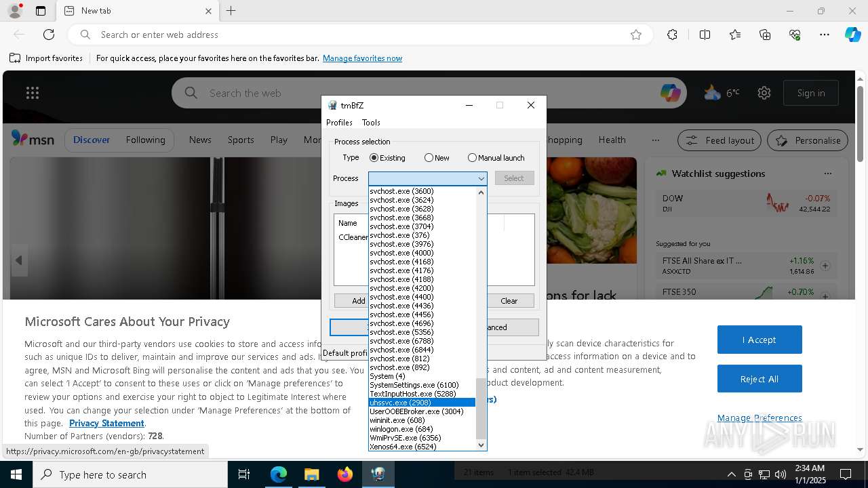Click the Import favorites bookmark
Screen dimensions: 868x488
tap(46, 58)
